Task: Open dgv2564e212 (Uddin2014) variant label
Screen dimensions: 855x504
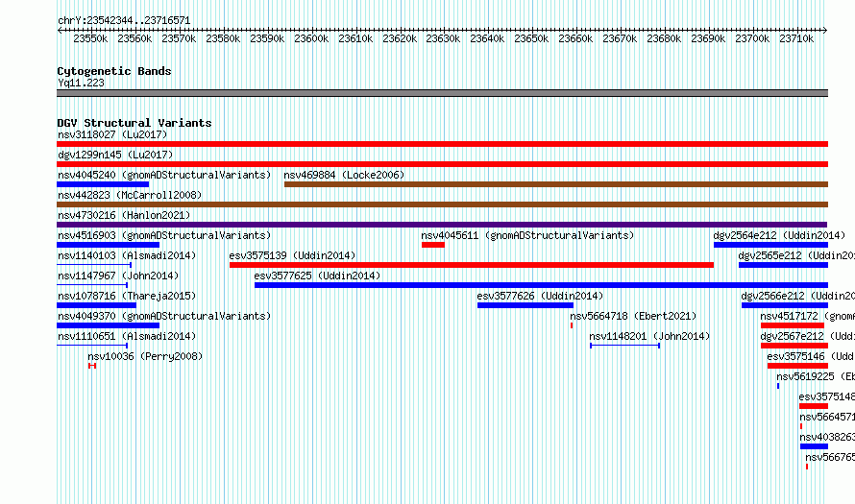Action: point(779,235)
